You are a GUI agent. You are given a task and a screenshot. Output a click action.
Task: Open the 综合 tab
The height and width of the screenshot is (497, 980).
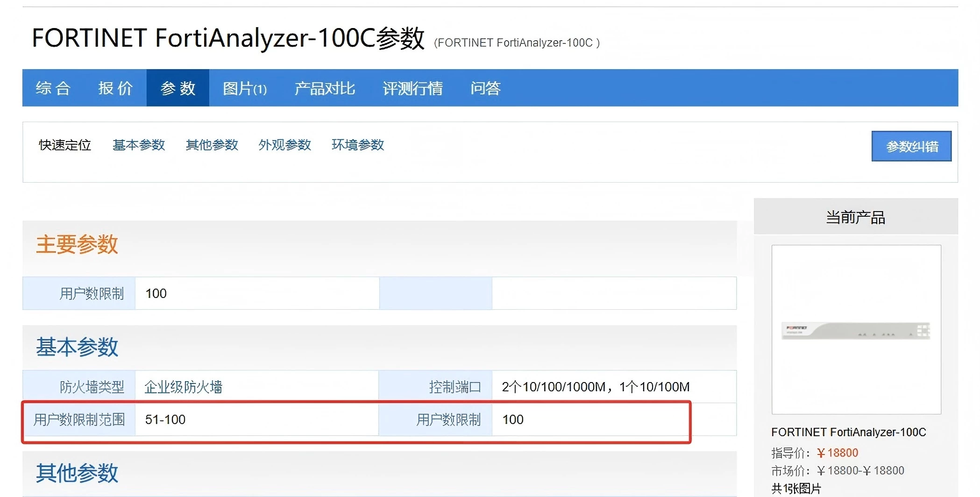point(53,88)
